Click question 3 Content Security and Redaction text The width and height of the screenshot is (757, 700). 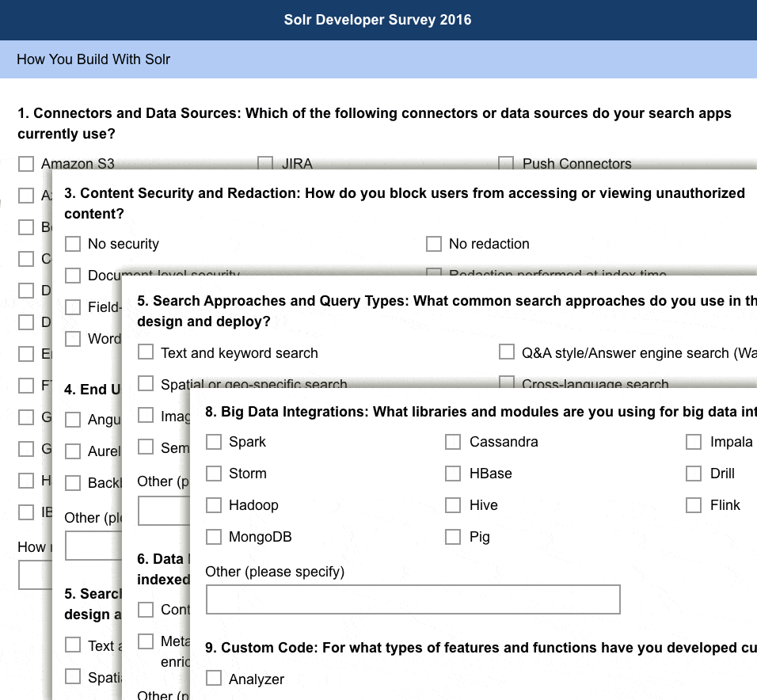click(405, 204)
